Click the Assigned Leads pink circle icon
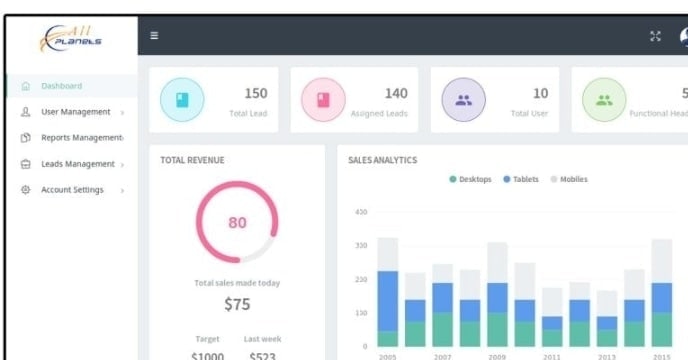 [x=323, y=100]
